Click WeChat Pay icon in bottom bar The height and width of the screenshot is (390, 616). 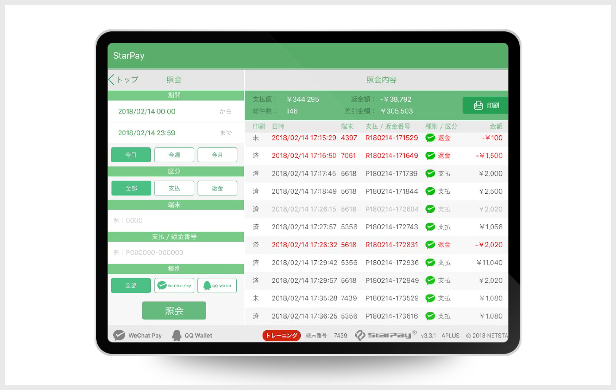pyautogui.click(x=119, y=335)
